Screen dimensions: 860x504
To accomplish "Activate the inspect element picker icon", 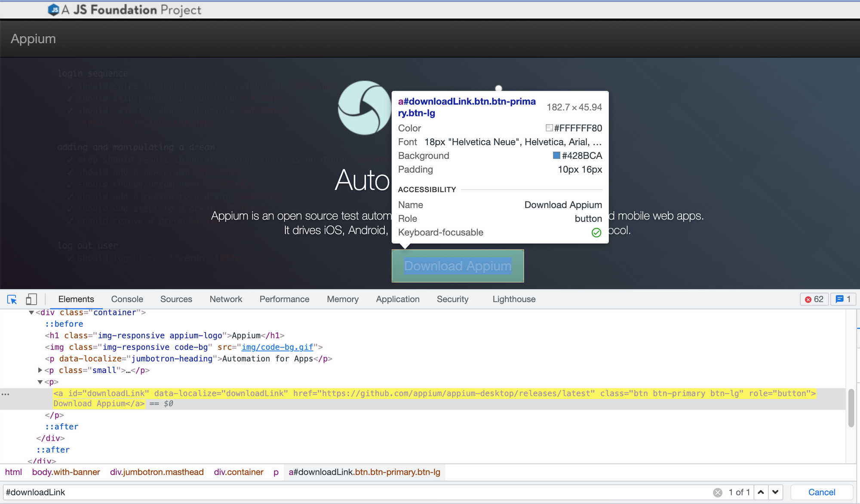I will tap(12, 299).
